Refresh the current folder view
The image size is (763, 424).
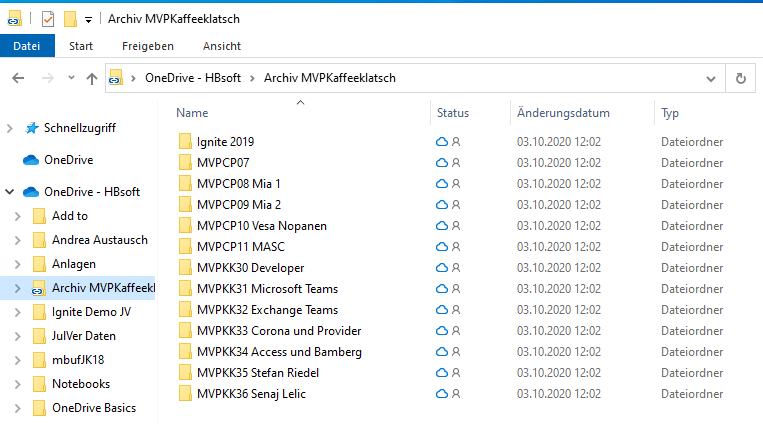740,78
